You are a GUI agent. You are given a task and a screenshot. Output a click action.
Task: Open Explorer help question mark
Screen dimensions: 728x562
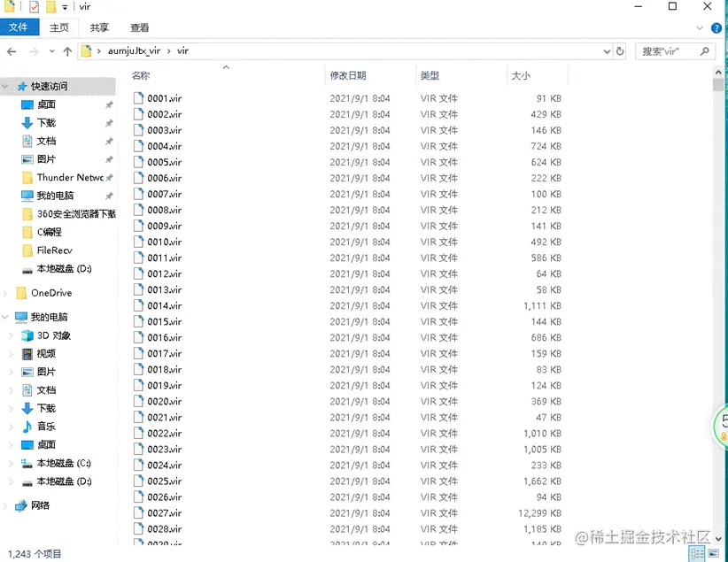[x=716, y=28]
